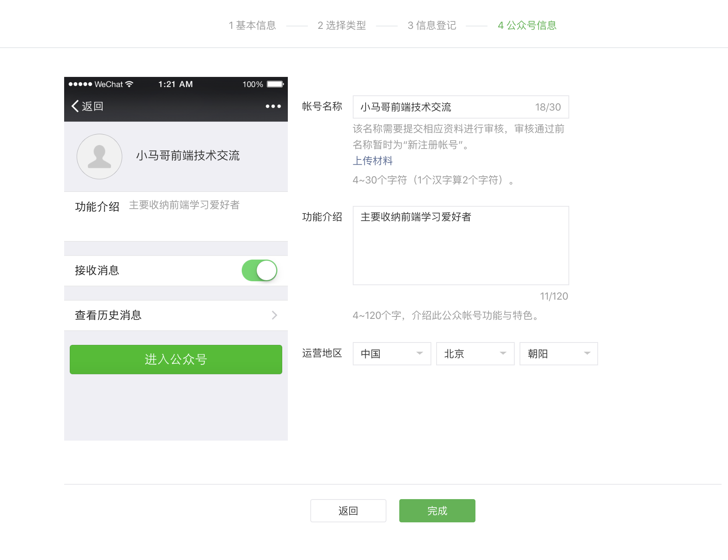Open the 上传材料 link
This screenshot has width=728, height=560.
(x=372, y=161)
